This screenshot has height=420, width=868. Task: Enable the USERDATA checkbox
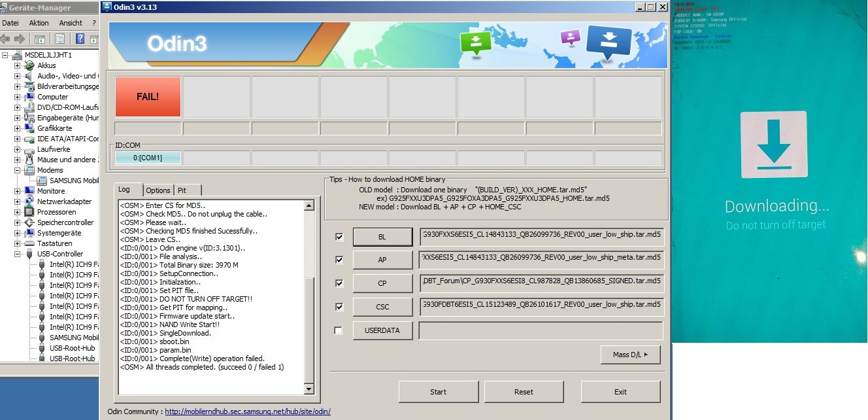(339, 331)
